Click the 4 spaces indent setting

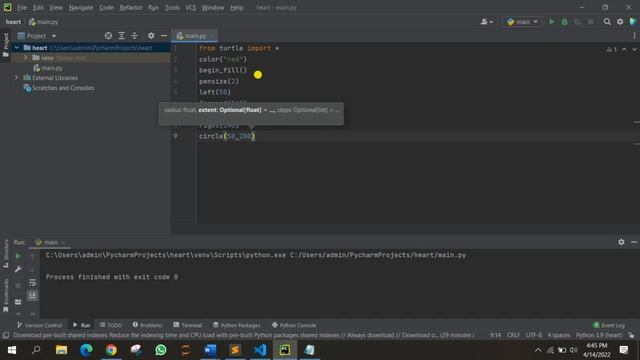tap(558, 336)
